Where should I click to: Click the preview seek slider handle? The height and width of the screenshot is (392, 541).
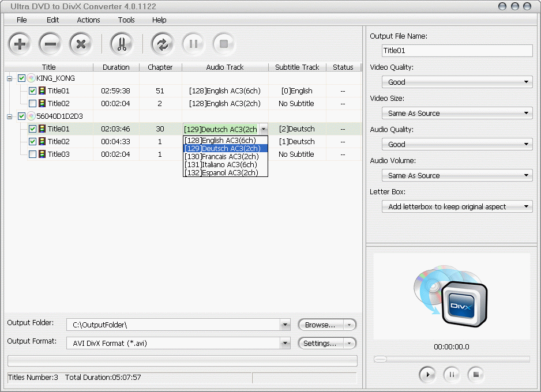(x=380, y=359)
